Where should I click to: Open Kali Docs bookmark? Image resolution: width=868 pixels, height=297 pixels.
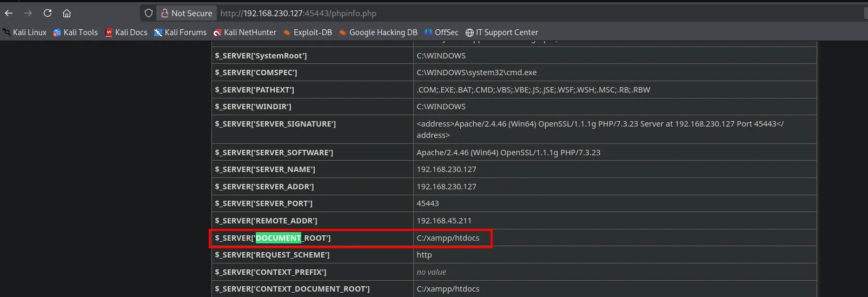pos(126,32)
